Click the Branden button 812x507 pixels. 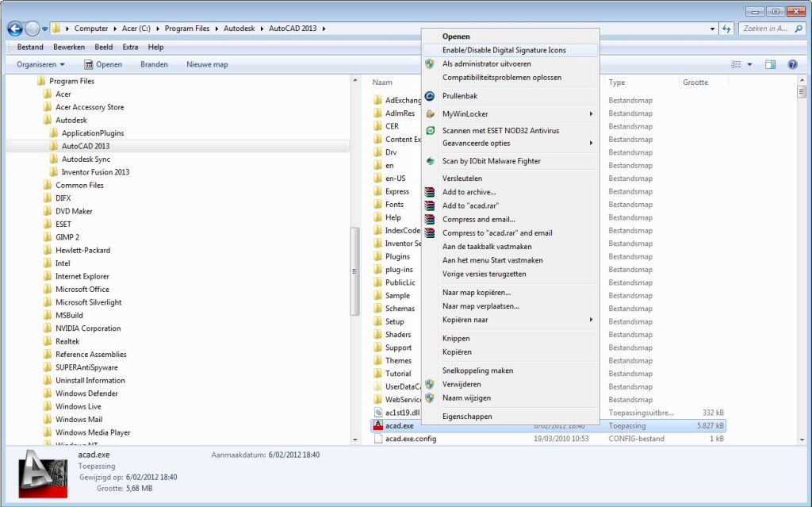(153, 64)
